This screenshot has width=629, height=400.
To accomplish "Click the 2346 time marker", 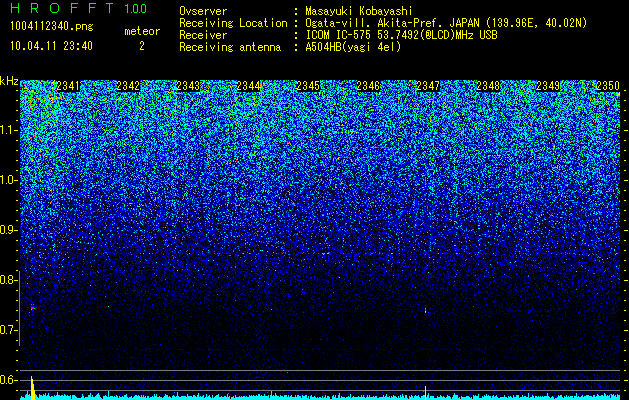I will tap(368, 86).
